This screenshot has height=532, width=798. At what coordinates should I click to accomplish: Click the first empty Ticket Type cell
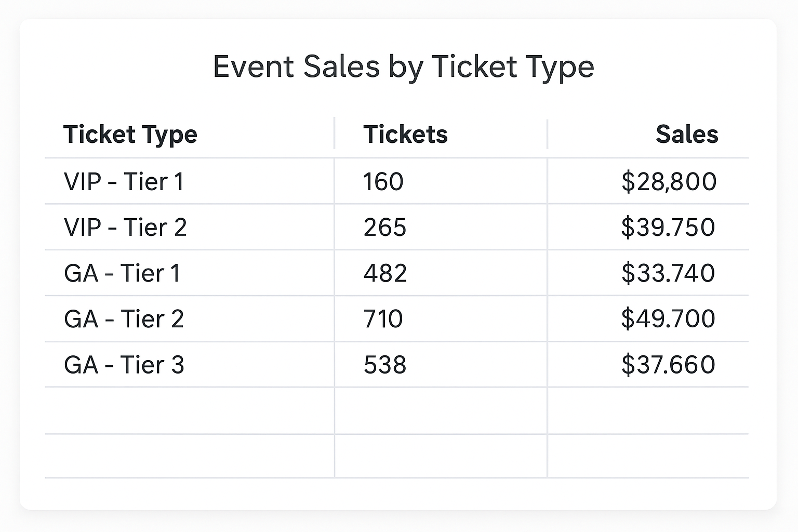[x=190, y=410]
